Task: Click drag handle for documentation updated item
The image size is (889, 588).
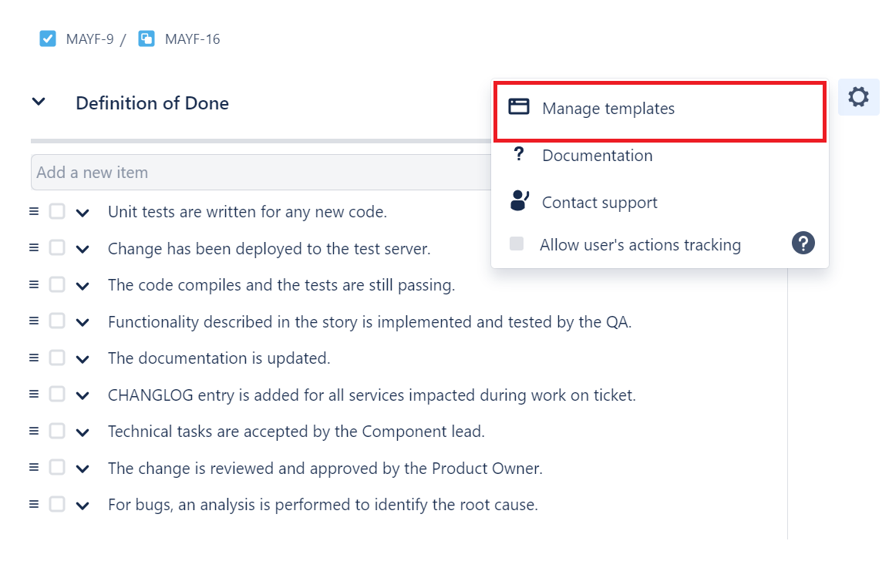Action: point(34,358)
